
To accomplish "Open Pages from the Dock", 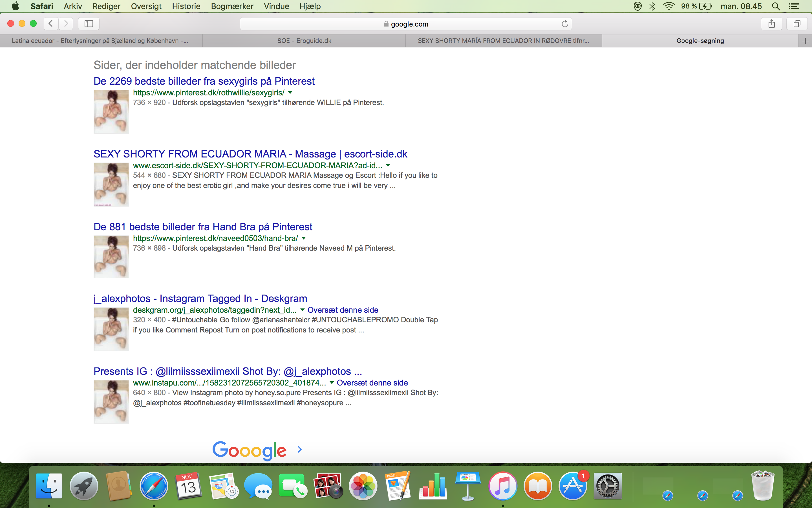I will pos(398,486).
